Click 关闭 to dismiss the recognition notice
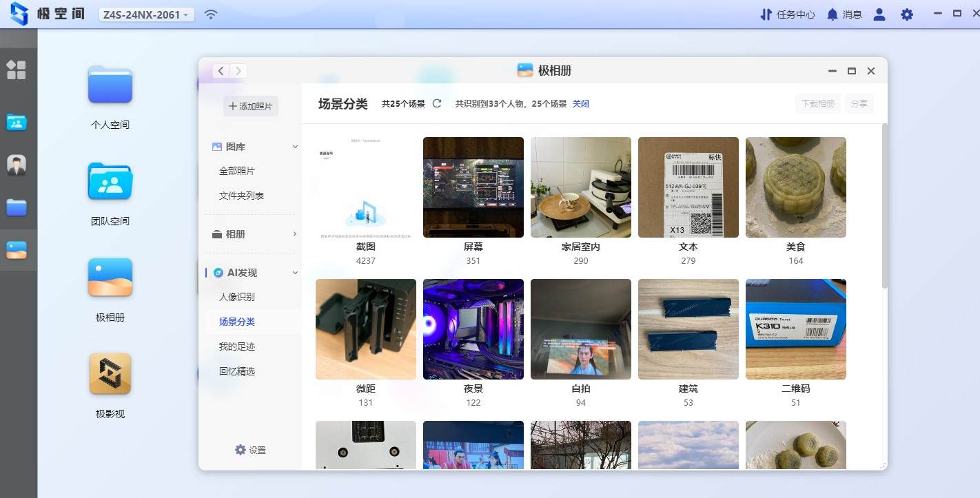This screenshot has height=498, width=980. (x=581, y=103)
